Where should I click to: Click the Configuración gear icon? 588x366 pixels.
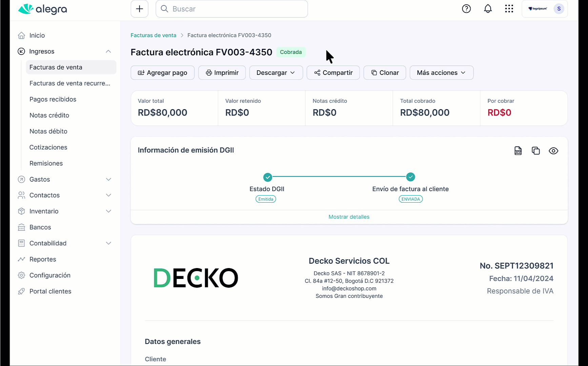point(21,275)
